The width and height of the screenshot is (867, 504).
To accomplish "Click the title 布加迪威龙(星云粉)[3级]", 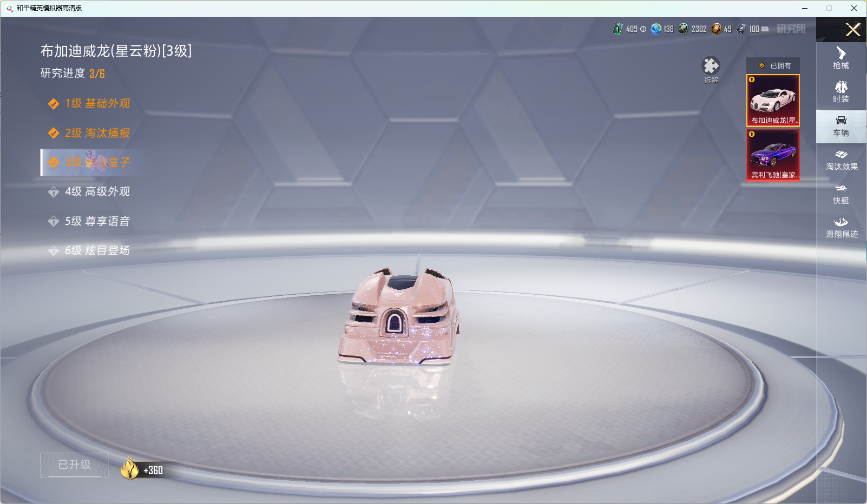I will pyautogui.click(x=116, y=51).
